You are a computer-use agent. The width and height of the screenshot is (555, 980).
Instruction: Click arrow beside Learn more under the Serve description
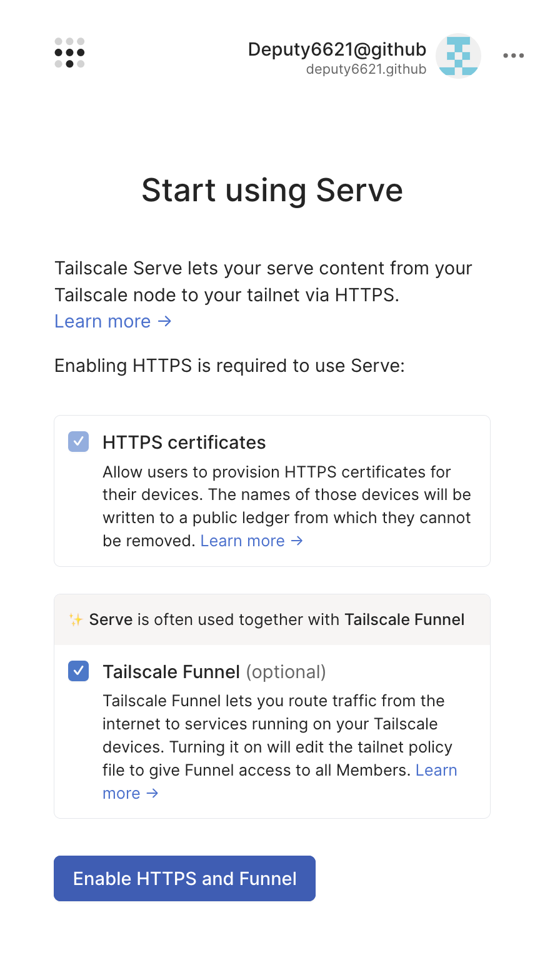coord(164,321)
